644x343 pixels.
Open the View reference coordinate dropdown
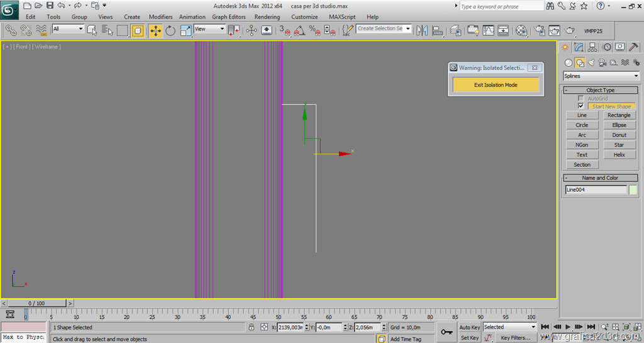click(209, 29)
